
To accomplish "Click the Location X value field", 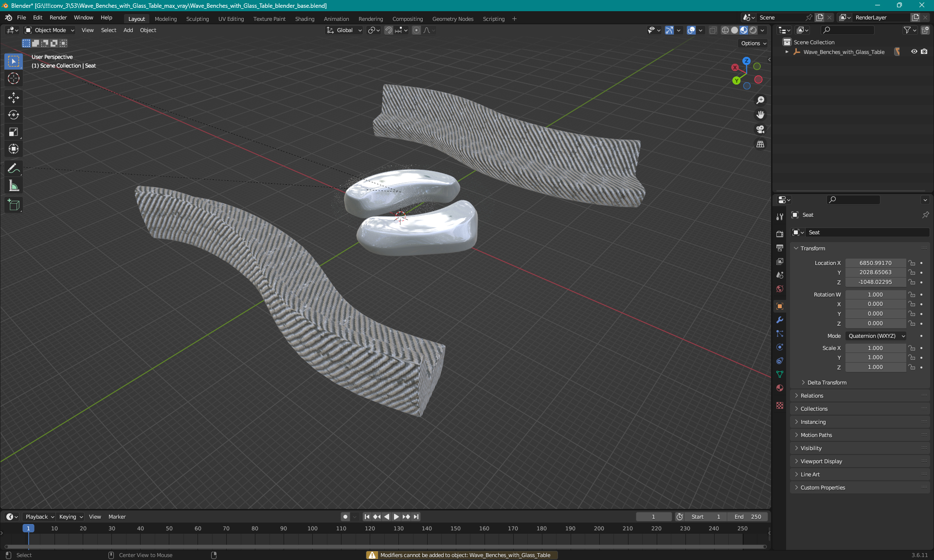I will coord(875,263).
